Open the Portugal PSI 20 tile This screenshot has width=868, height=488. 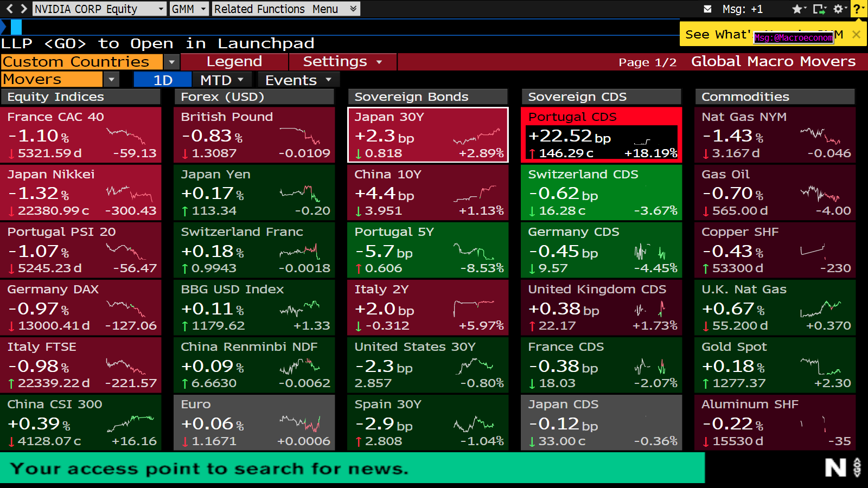pyautogui.click(x=80, y=250)
